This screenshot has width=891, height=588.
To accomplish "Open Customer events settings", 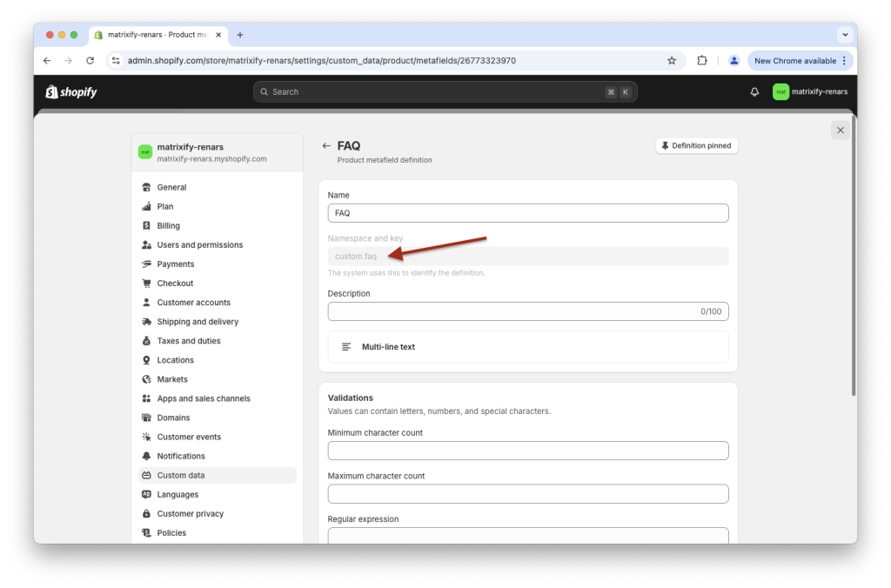I will click(187, 436).
